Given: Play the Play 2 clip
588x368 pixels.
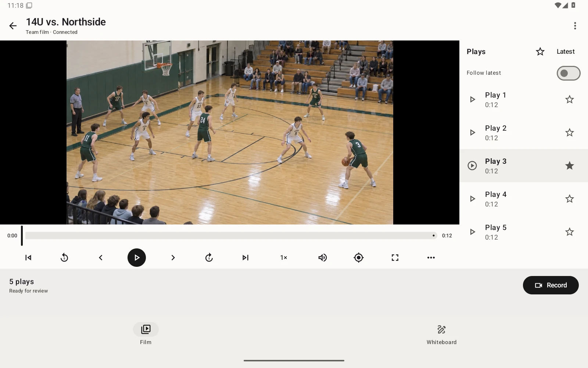Looking at the screenshot, I should pyautogui.click(x=473, y=132).
